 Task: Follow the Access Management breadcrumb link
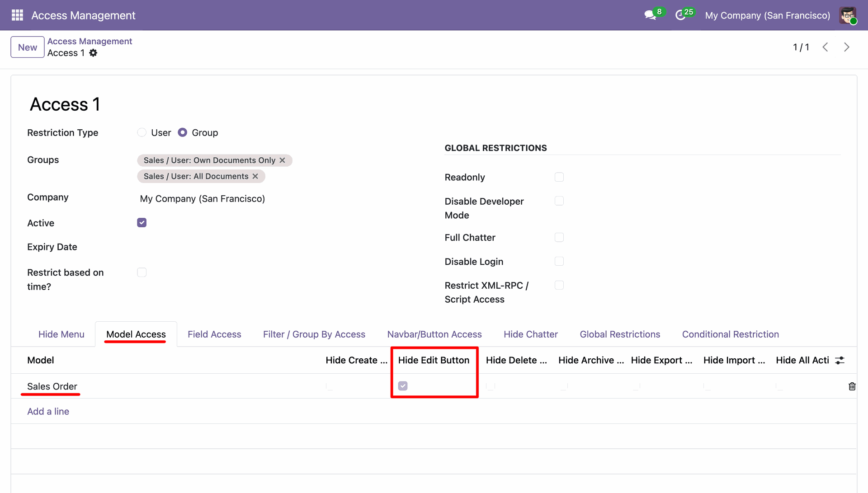tap(90, 41)
